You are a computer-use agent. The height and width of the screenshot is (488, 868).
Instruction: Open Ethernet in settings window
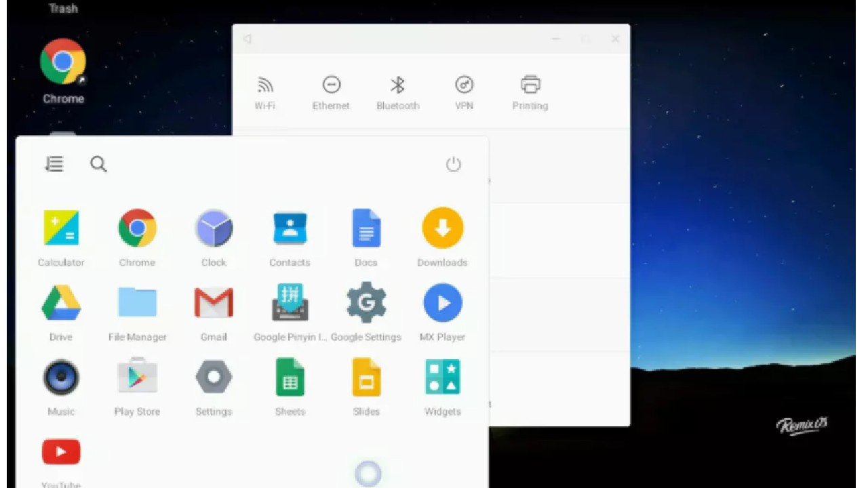point(331,93)
